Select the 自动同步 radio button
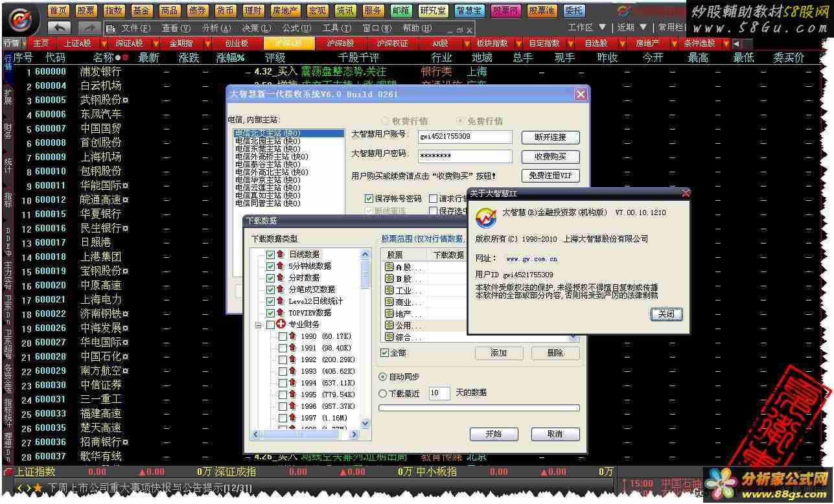This screenshot has height=504, width=834. click(382, 376)
